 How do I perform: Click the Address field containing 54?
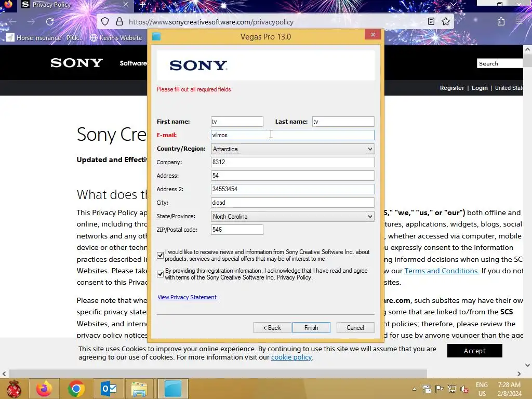click(292, 176)
